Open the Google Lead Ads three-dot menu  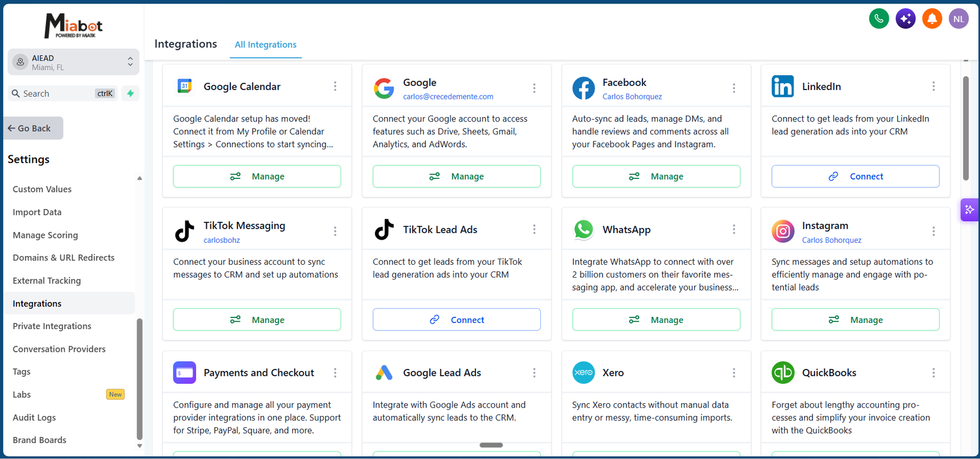click(534, 373)
